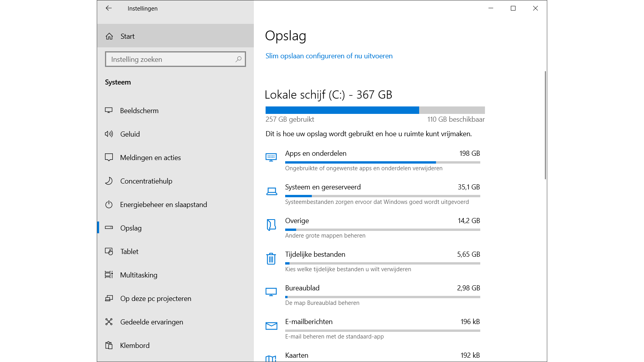Select Meldingen en acties
The height and width of the screenshot is (362, 644).
coord(150,158)
